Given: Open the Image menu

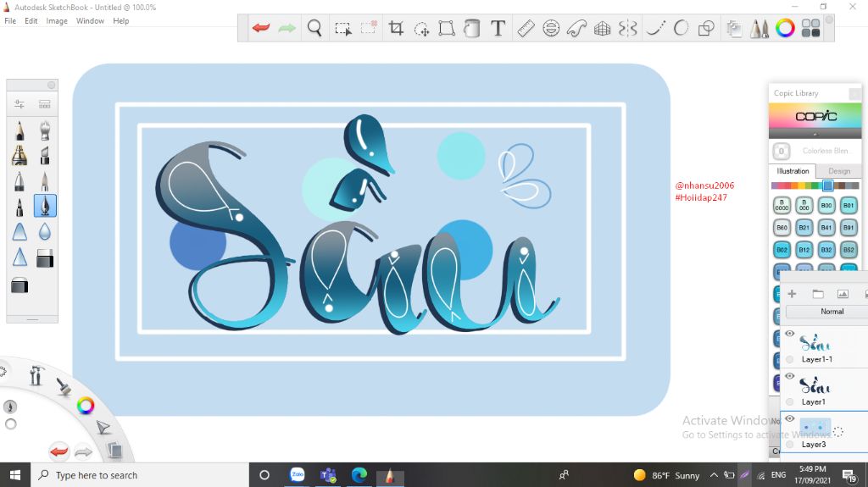Looking at the screenshot, I should (57, 21).
